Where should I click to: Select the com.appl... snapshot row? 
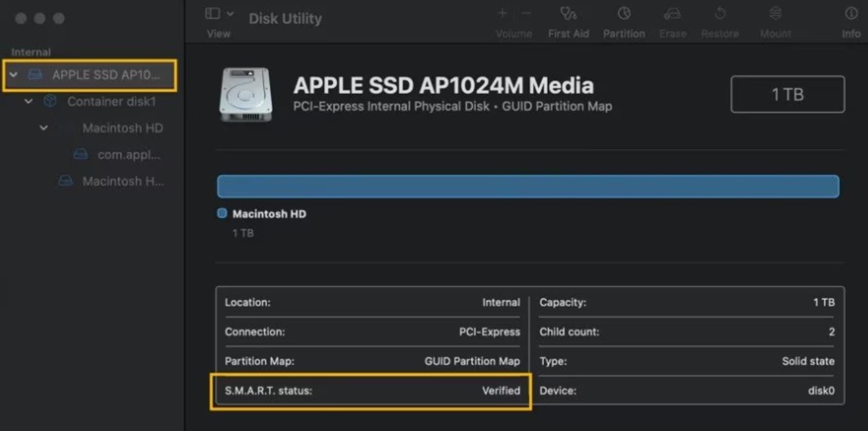(128, 155)
